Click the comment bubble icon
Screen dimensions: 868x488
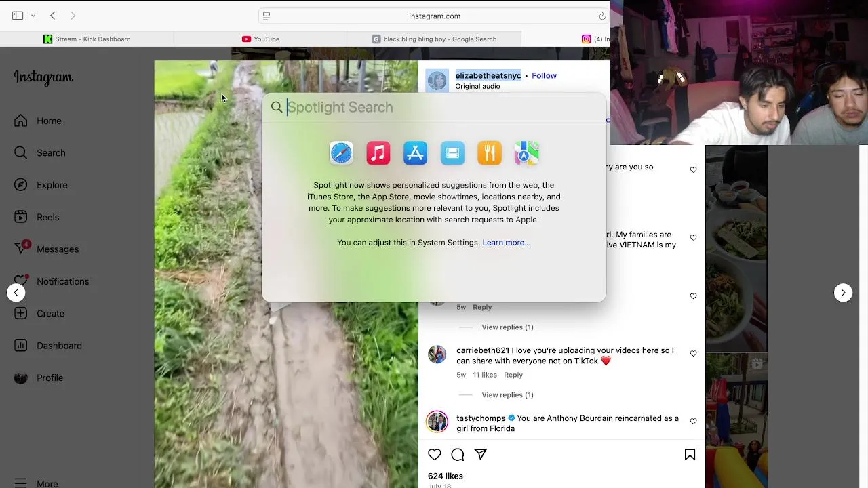(x=458, y=455)
